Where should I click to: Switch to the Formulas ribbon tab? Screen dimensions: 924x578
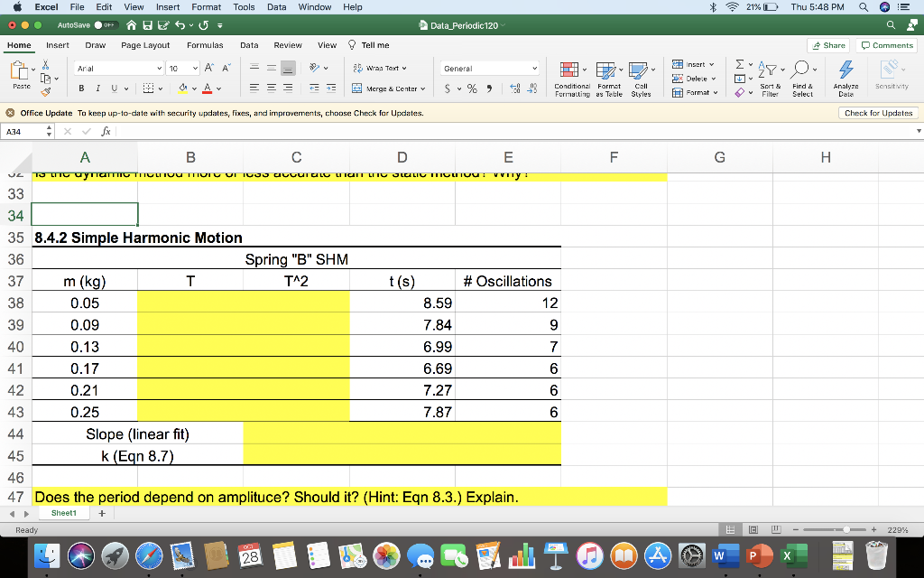[x=205, y=45]
